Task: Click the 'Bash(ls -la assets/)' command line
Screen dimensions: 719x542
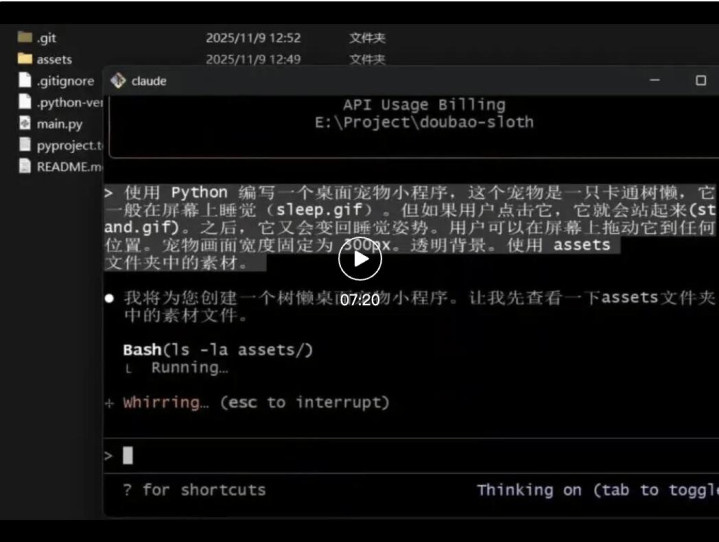Action: click(218, 350)
